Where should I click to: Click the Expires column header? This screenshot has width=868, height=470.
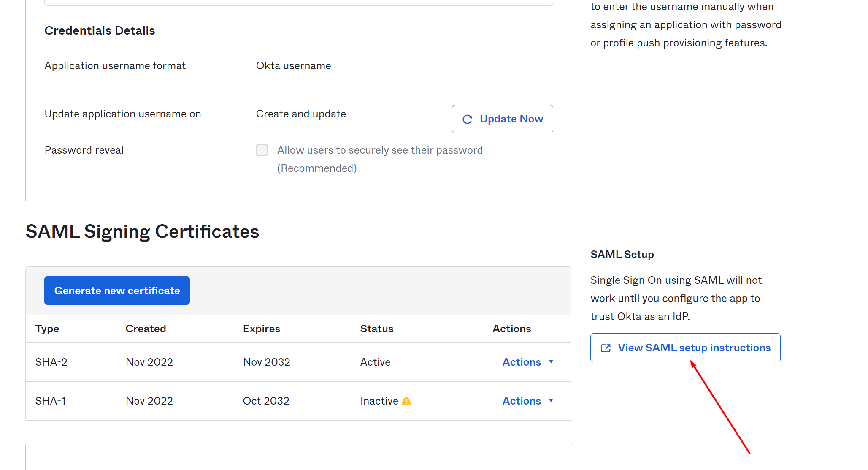pos(261,329)
